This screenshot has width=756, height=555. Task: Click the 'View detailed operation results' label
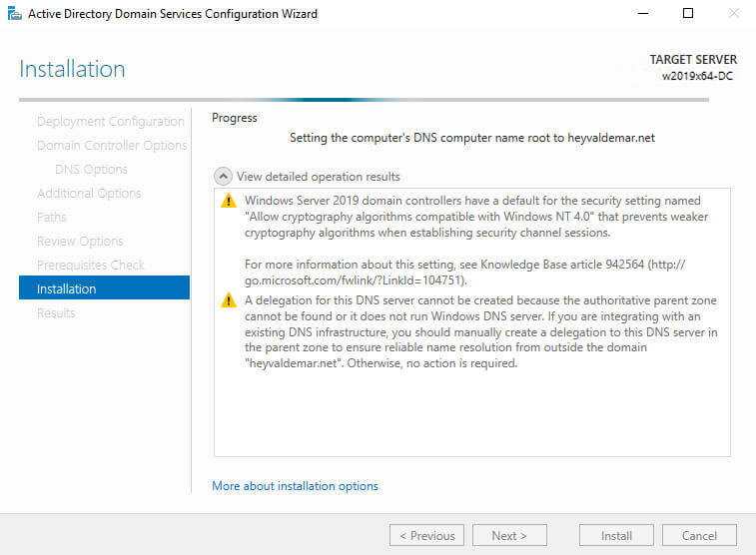(319, 177)
